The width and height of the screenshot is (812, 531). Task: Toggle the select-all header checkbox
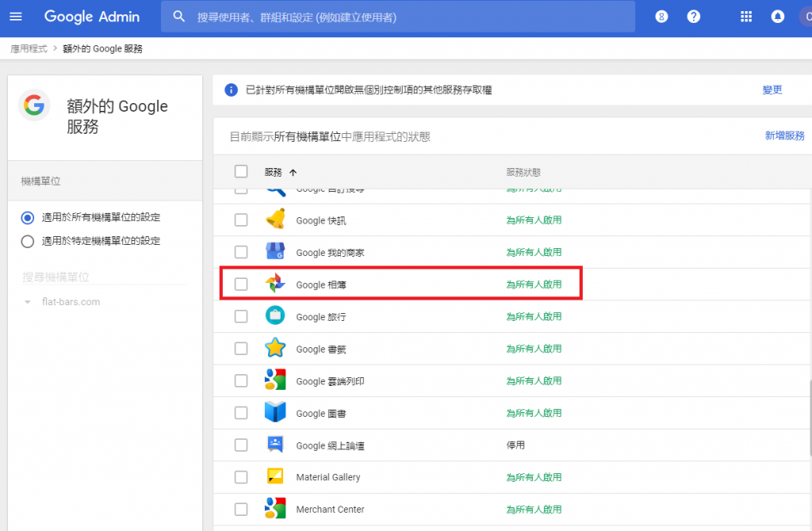[241, 171]
